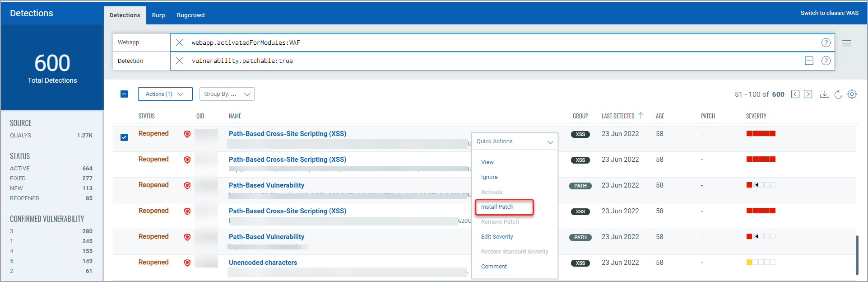Open the hamburger menu beside search
The width and height of the screenshot is (868, 282).
[846, 43]
